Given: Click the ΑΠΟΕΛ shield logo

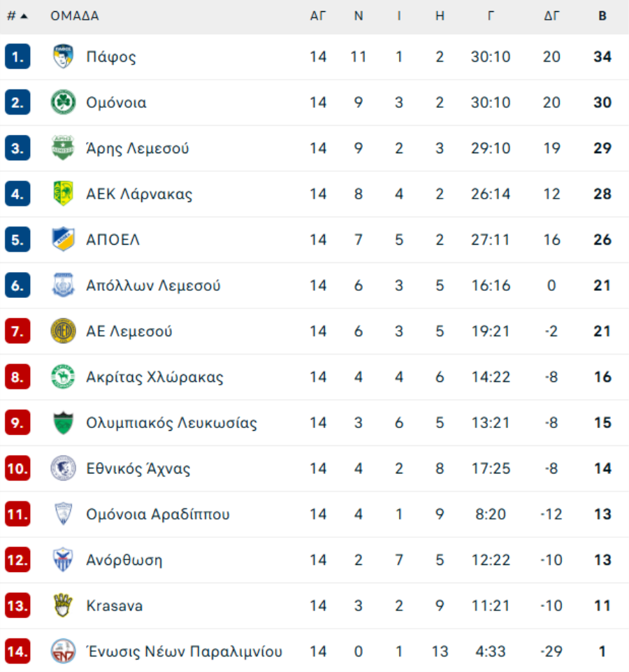Looking at the screenshot, I should 64,240.
